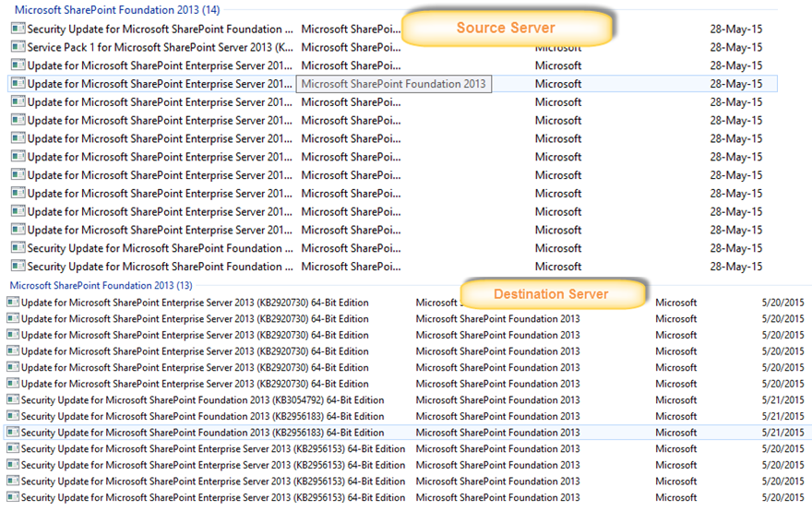This screenshot has width=812, height=523.
Task: Click the icon beside the Service Pack 1 update
Action: click(18, 47)
